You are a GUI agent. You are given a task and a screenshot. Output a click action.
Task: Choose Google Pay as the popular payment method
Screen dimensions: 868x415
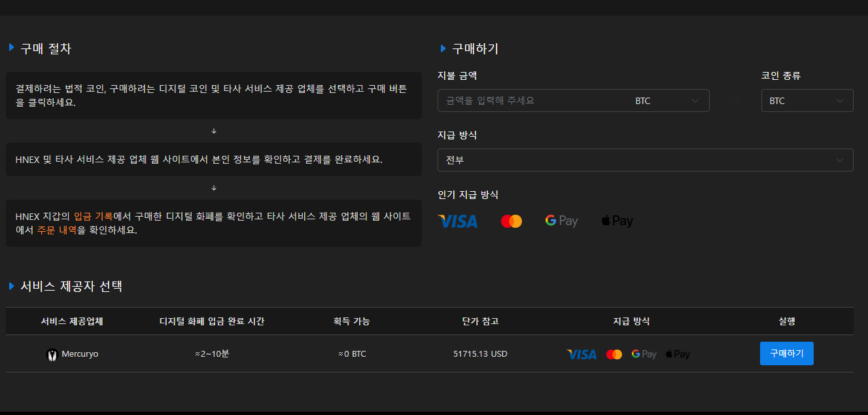(561, 221)
